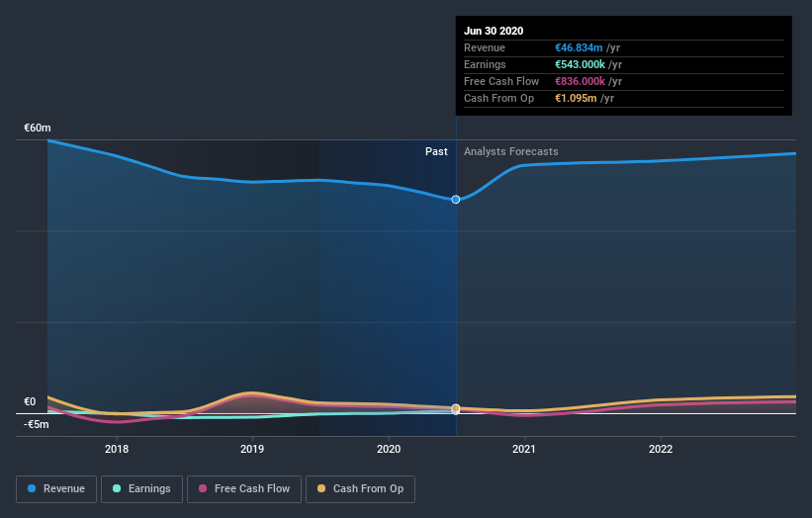Click the €0 y-axis label
Viewport: 812px width, 518px height.
(x=30, y=401)
